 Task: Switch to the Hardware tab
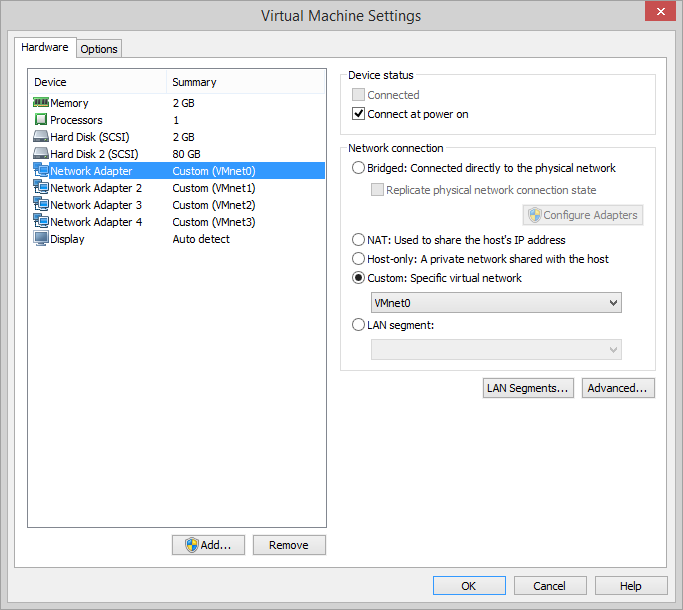tap(46, 47)
